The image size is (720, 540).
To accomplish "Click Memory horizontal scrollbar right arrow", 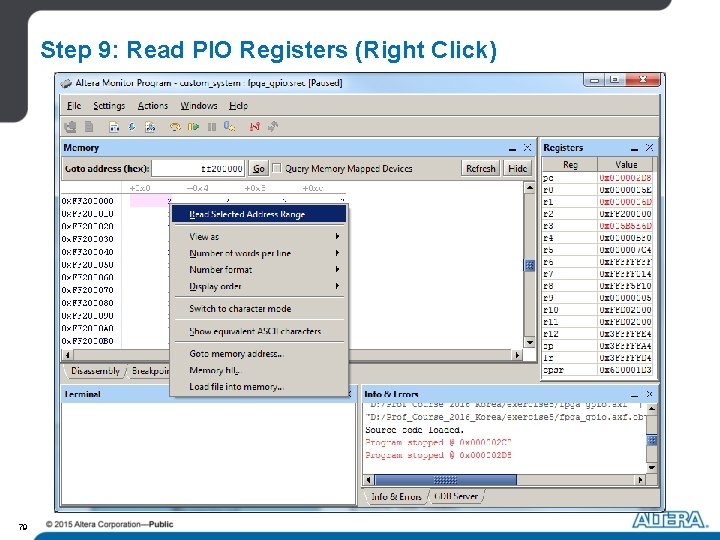I will point(518,355).
